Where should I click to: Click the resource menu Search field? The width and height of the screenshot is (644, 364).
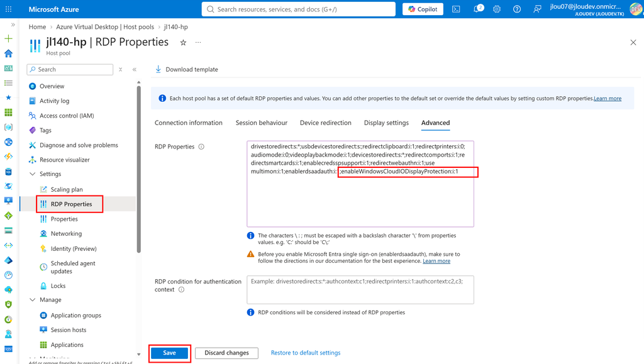pyautogui.click(x=70, y=69)
